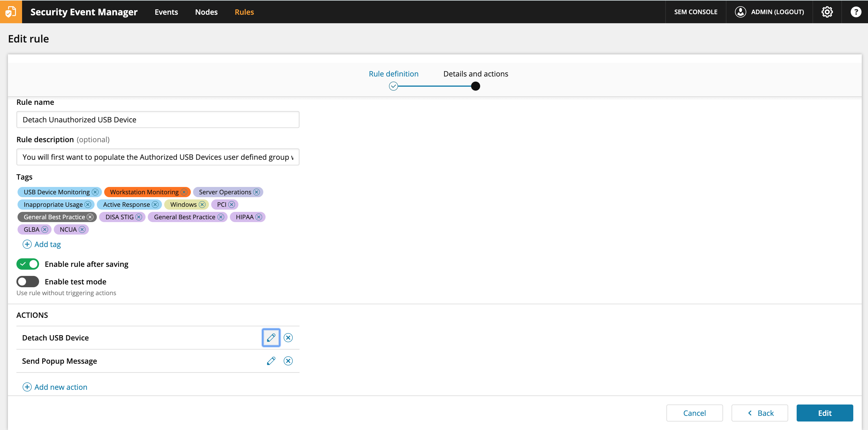Add a new action
Viewport: 868px width, 430px height.
[x=55, y=387]
